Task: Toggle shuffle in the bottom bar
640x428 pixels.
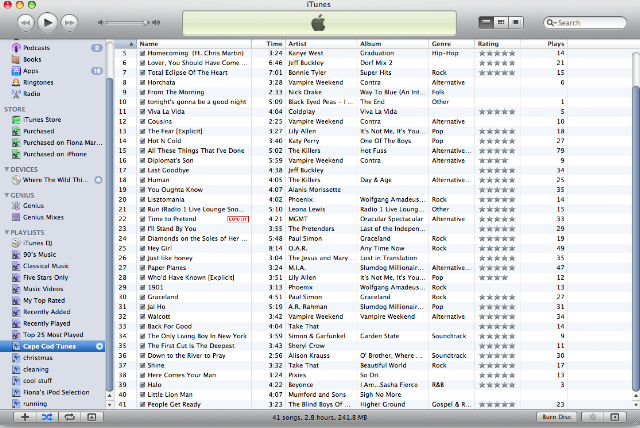Action: coord(47,417)
